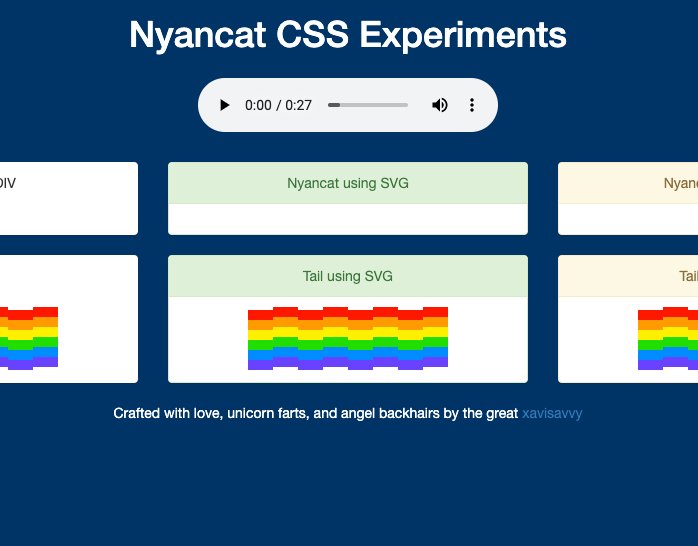
Task: Click the Nyancat CSS Experiments title
Action: click(348, 35)
